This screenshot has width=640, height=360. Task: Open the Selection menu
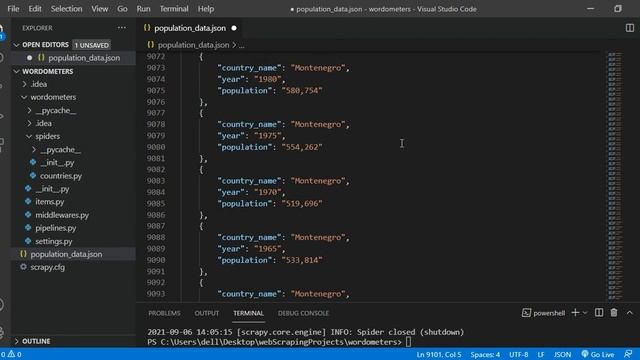[66, 9]
